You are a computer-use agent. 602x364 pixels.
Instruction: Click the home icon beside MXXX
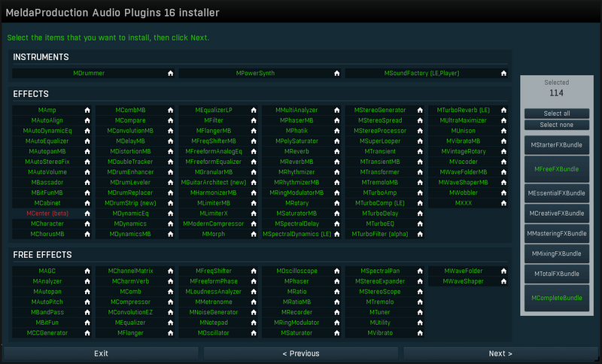point(503,203)
